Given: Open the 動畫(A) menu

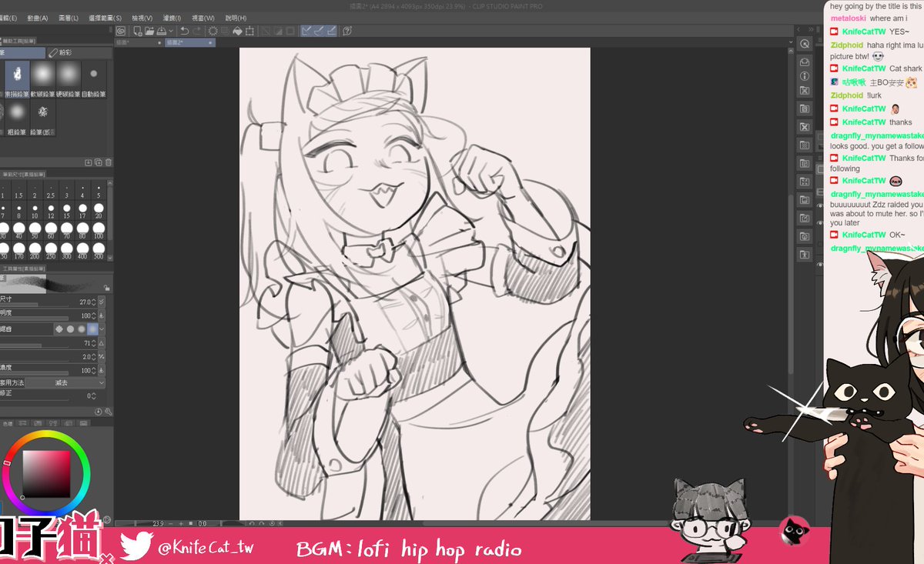Looking at the screenshot, I should pos(37,18).
